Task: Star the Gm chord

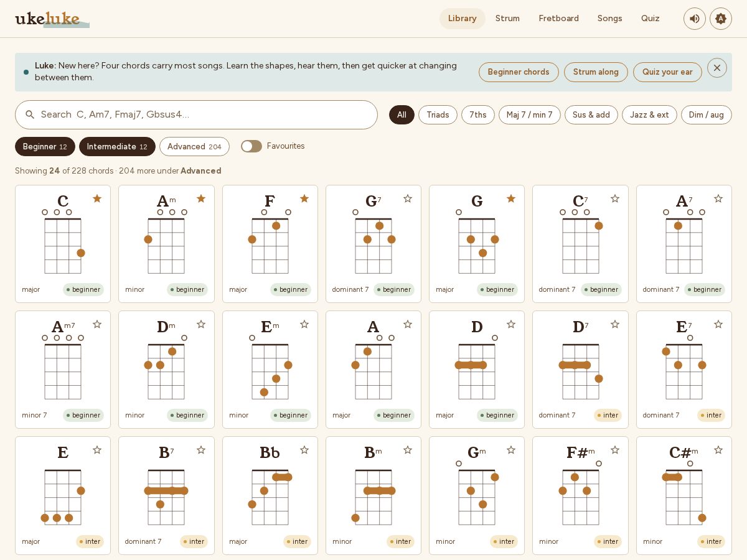Action: [x=511, y=450]
